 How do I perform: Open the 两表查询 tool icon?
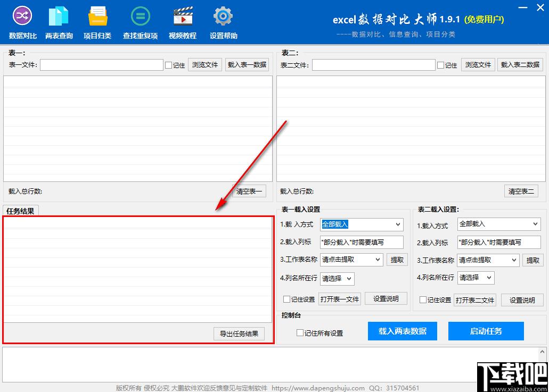point(59,16)
